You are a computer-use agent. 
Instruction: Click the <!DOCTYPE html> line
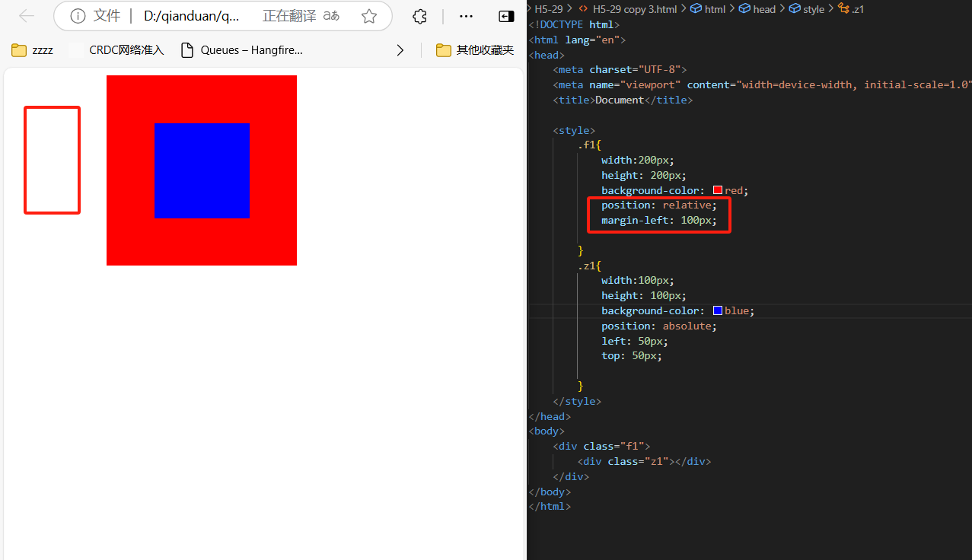(x=574, y=24)
